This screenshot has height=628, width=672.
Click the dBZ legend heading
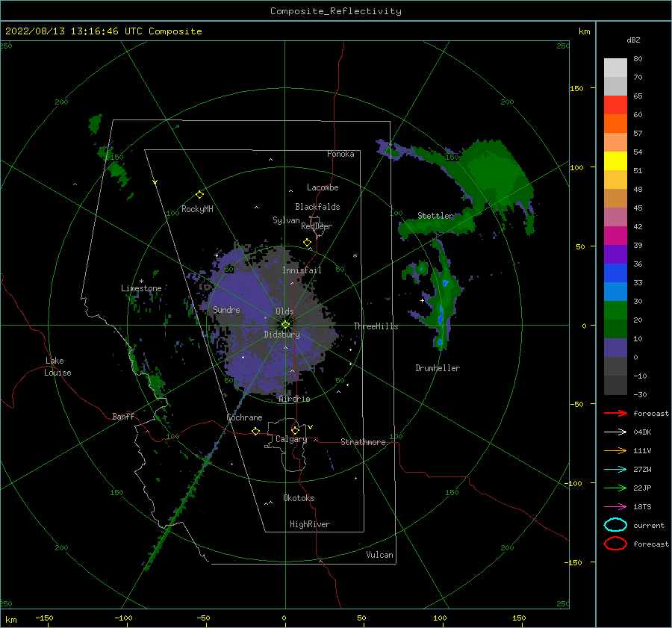pyautogui.click(x=633, y=40)
